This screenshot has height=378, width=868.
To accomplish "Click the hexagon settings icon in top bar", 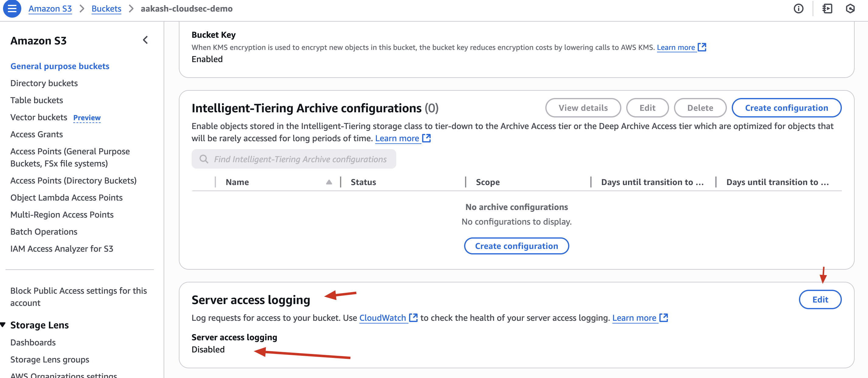I will tap(850, 9).
